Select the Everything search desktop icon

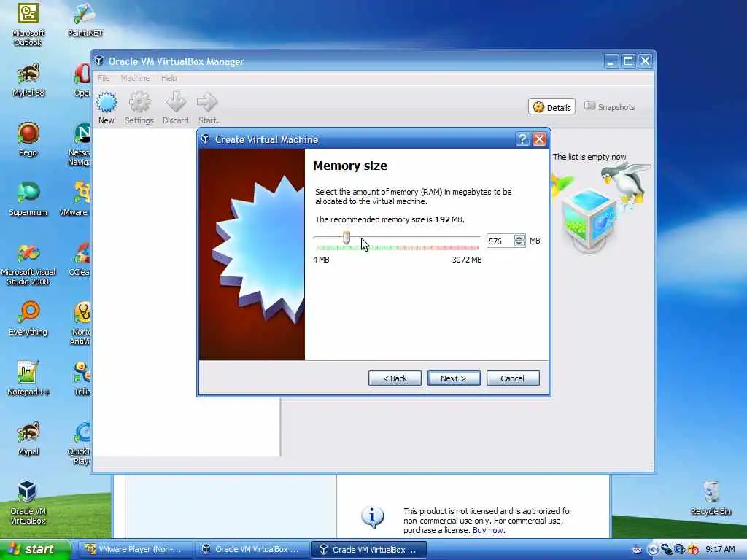coord(28,319)
